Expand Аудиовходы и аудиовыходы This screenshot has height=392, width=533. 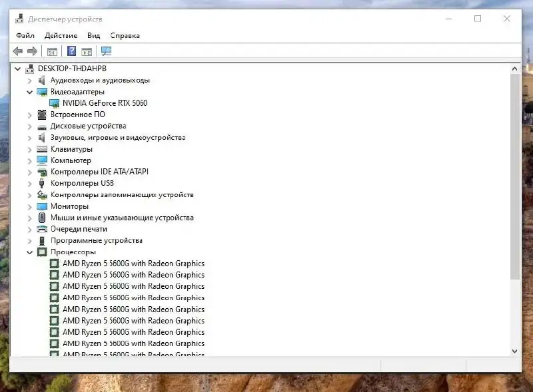coord(29,81)
